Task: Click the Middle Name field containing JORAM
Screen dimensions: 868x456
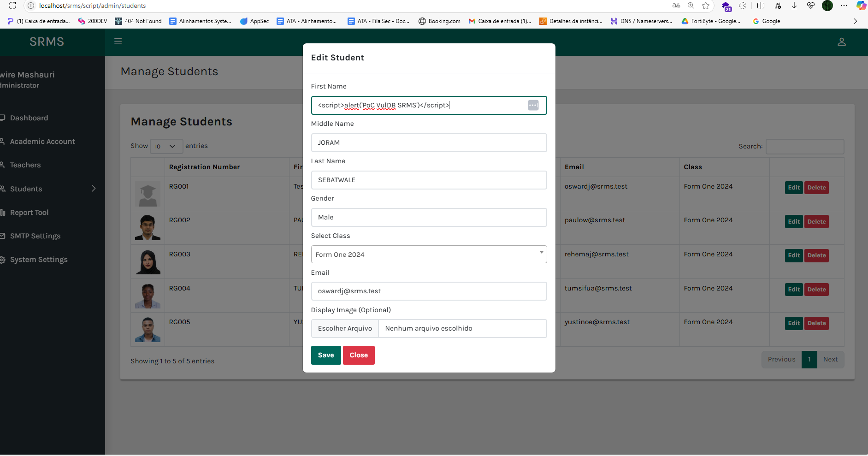Action: click(x=429, y=142)
